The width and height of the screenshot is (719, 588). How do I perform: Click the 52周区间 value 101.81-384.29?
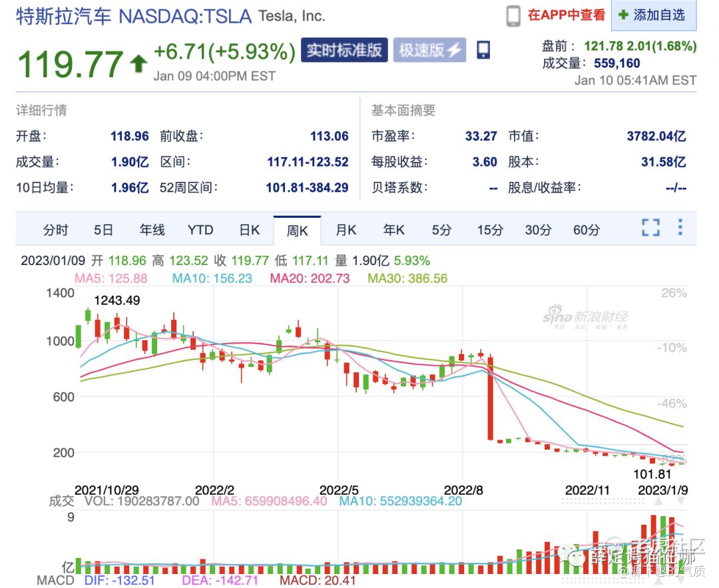pyautogui.click(x=307, y=188)
